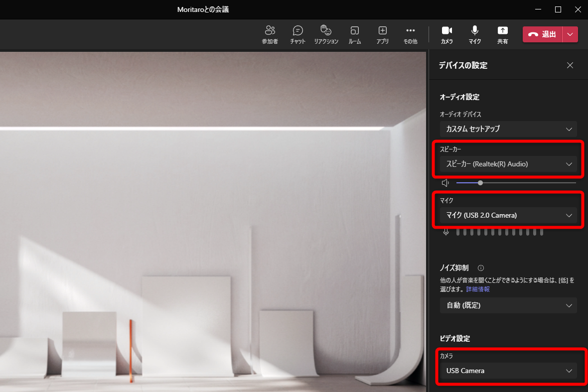
Task: Open the カメラ USB Camera dropdown
Action: pos(508,371)
